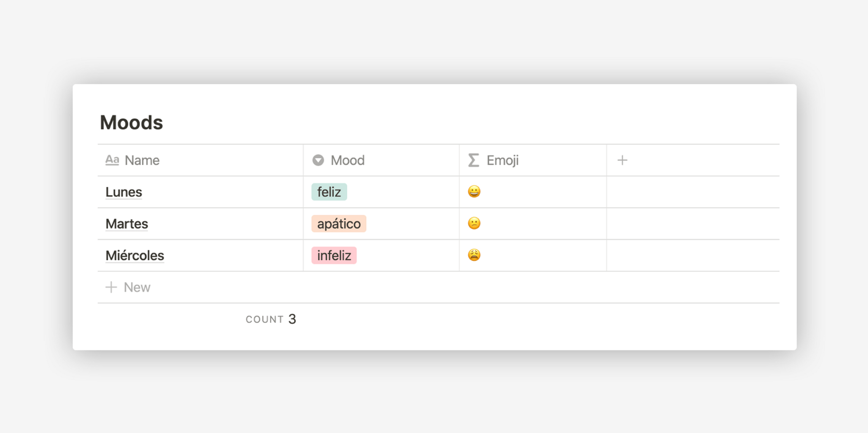Viewport: 868px width, 433px height.
Task: Click the sigma icon on the Emoji column
Action: (473, 160)
